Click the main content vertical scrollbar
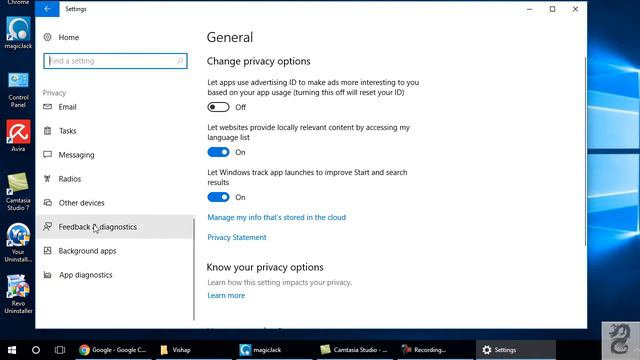640x360 pixels. (585, 151)
